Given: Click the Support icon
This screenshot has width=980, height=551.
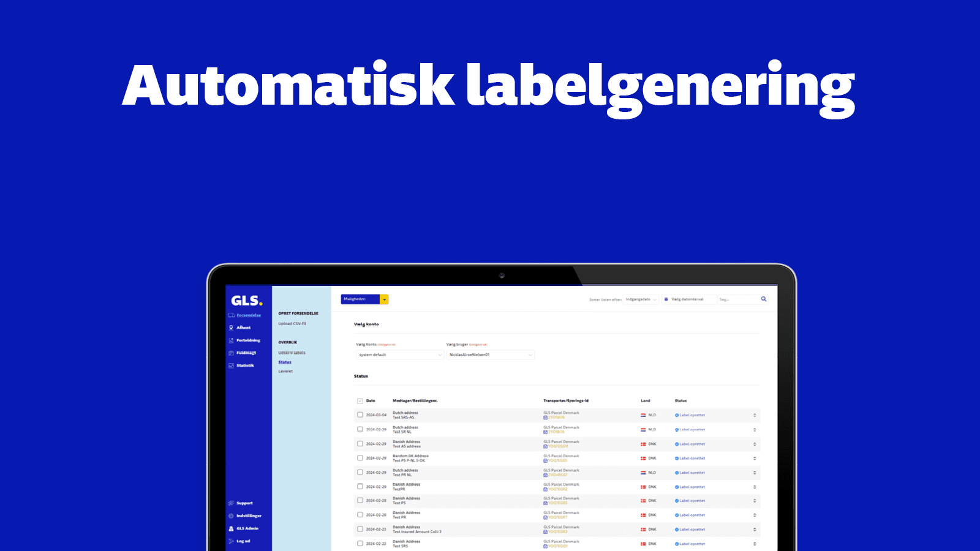Looking at the screenshot, I should click(x=232, y=503).
